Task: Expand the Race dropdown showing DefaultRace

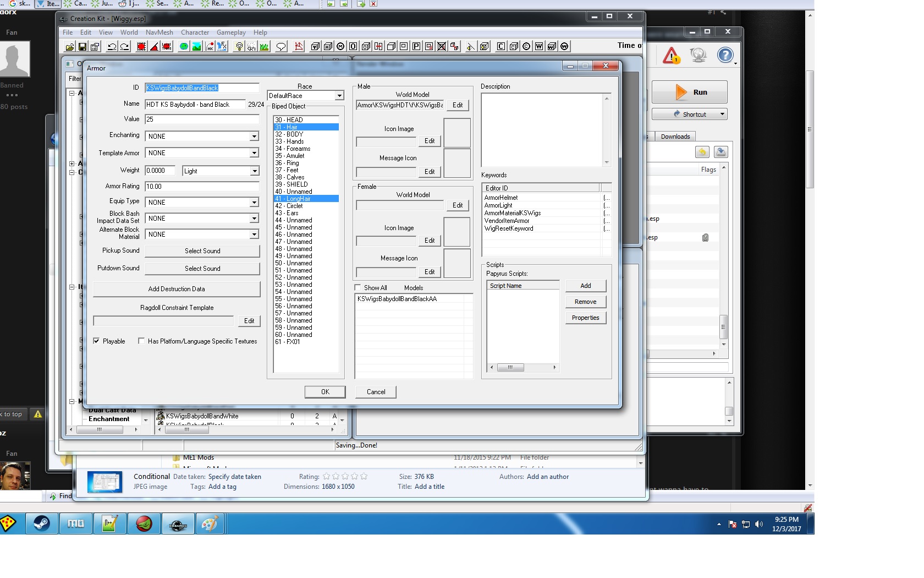Action: pos(339,96)
